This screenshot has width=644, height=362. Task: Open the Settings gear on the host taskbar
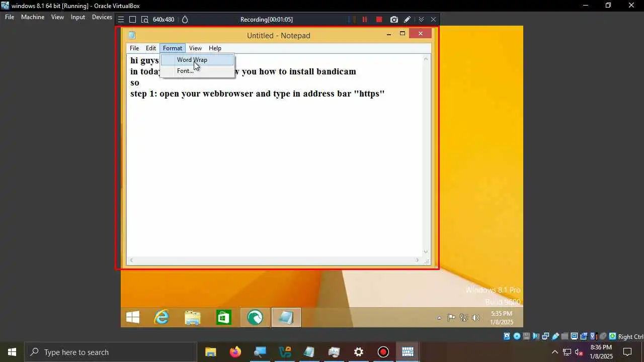click(x=359, y=352)
